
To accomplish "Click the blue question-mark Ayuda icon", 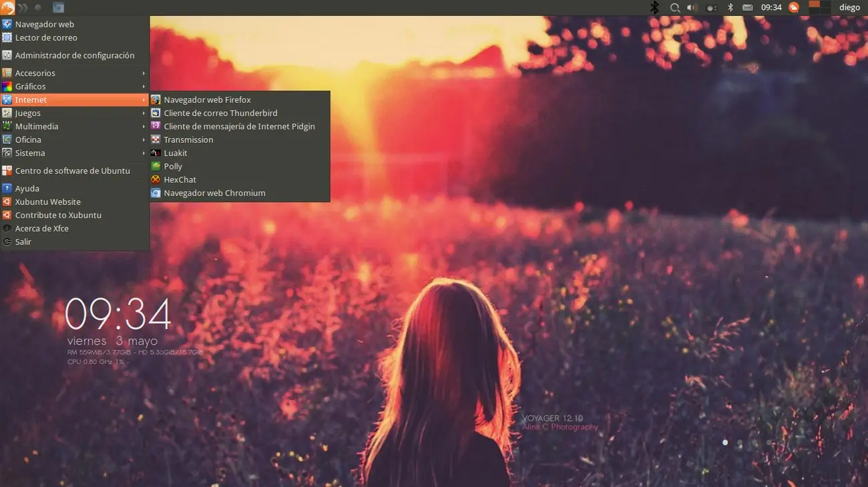I will [x=7, y=188].
